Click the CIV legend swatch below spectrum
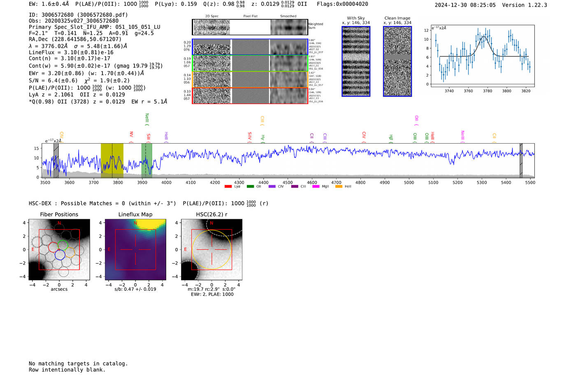This screenshot has height=392, width=576. [272, 187]
